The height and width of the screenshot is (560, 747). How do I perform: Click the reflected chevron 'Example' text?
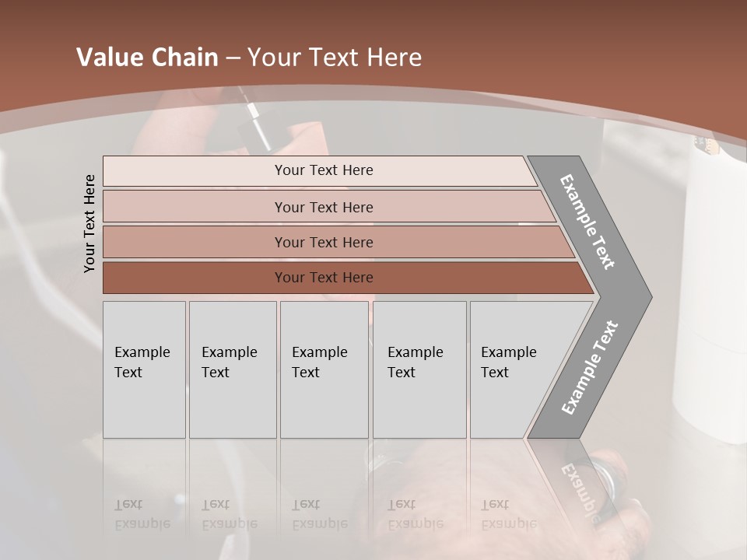tap(581, 493)
